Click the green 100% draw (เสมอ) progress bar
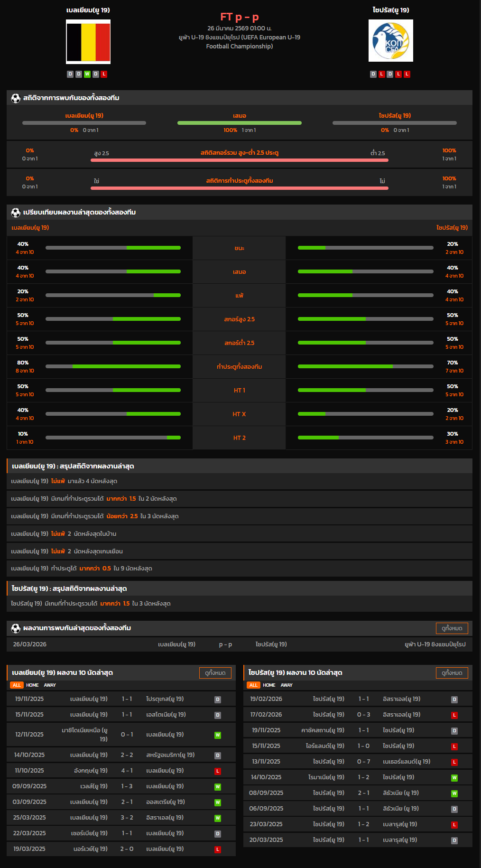This screenshot has width=481, height=868. (239, 123)
